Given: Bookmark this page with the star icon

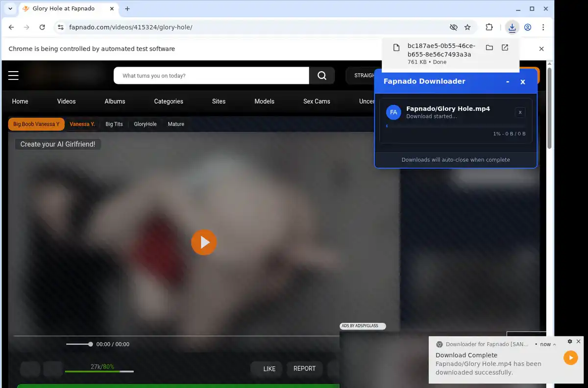Looking at the screenshot, I should pos(467,27).
